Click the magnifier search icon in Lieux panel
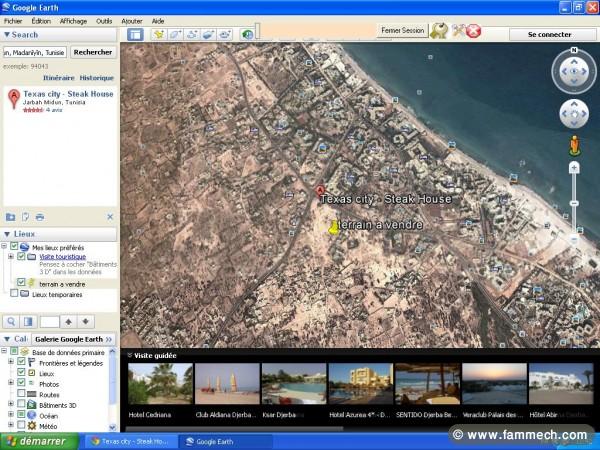Image resolution: width=600 pixels, height=450 pixels. (11, 321)
